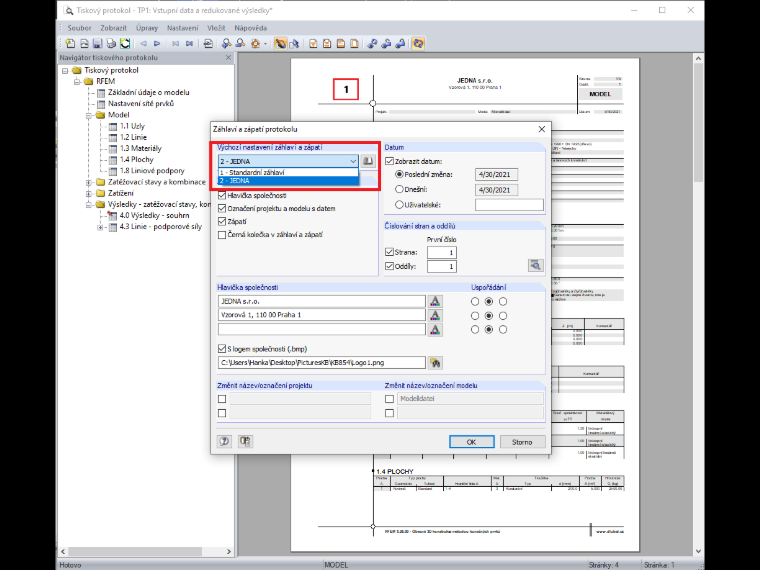Click the zoom out magnifier icon
The width and height of the screenshot is (760, 570).
click(240, 44)
